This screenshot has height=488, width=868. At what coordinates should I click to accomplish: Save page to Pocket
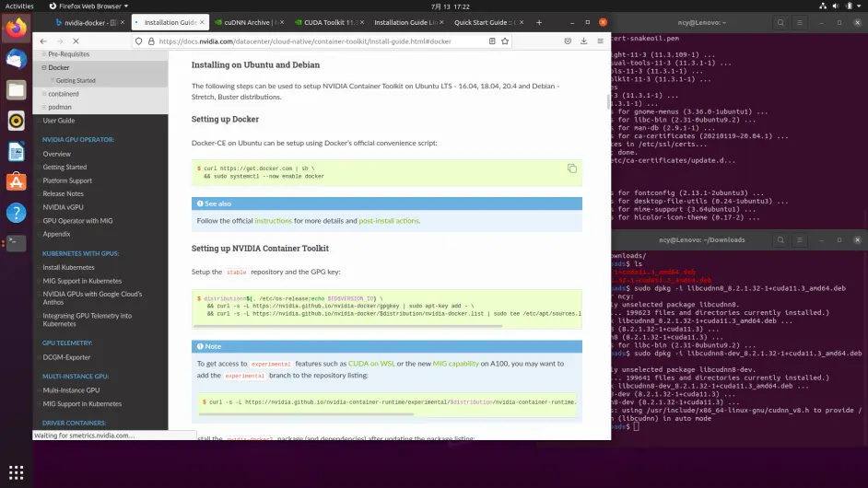click(x=568, y=41)
